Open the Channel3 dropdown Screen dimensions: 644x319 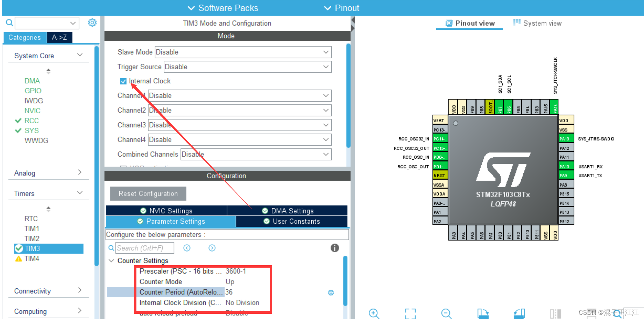(240, 125)
